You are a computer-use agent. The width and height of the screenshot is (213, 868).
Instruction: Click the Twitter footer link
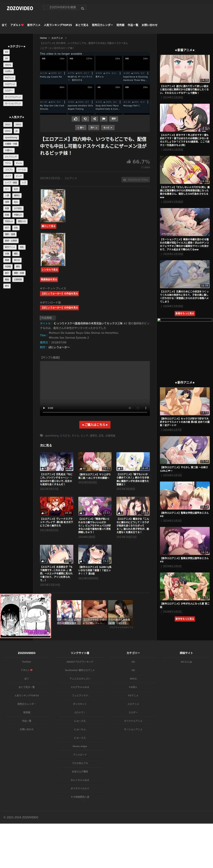27,662
